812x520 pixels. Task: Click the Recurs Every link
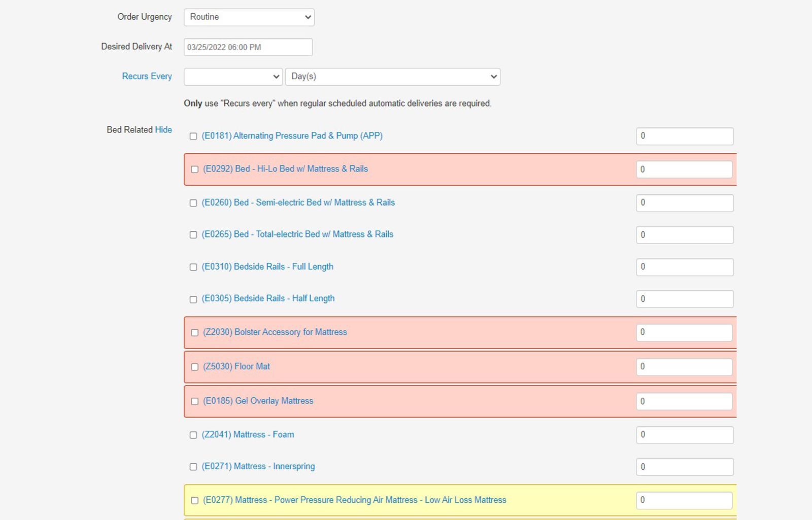tap(147, 76)
